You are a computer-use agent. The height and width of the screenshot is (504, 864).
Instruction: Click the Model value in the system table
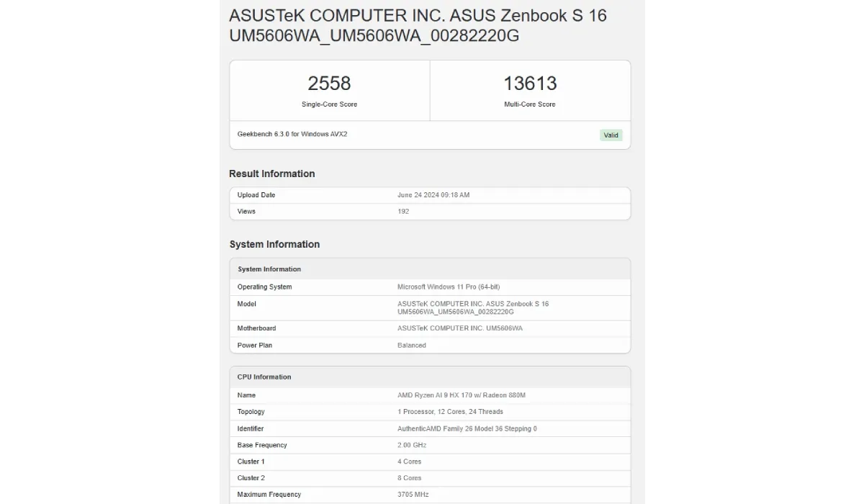[473, 307]
